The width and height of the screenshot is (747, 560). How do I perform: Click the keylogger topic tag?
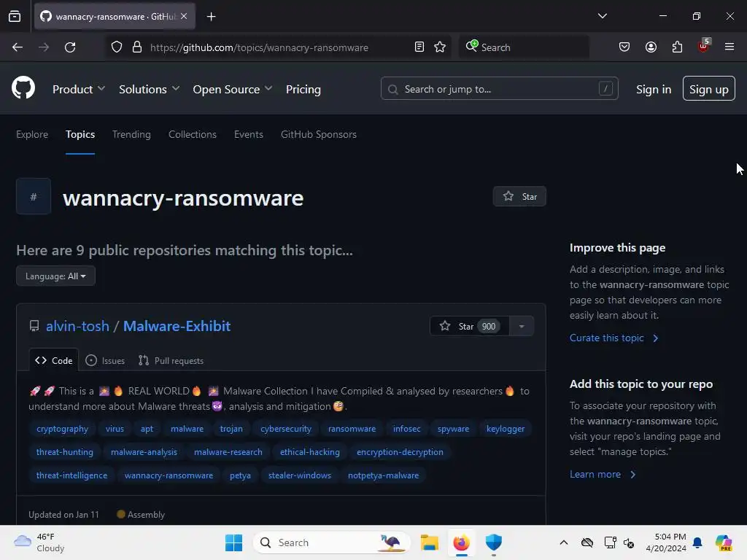pos(506,429)
